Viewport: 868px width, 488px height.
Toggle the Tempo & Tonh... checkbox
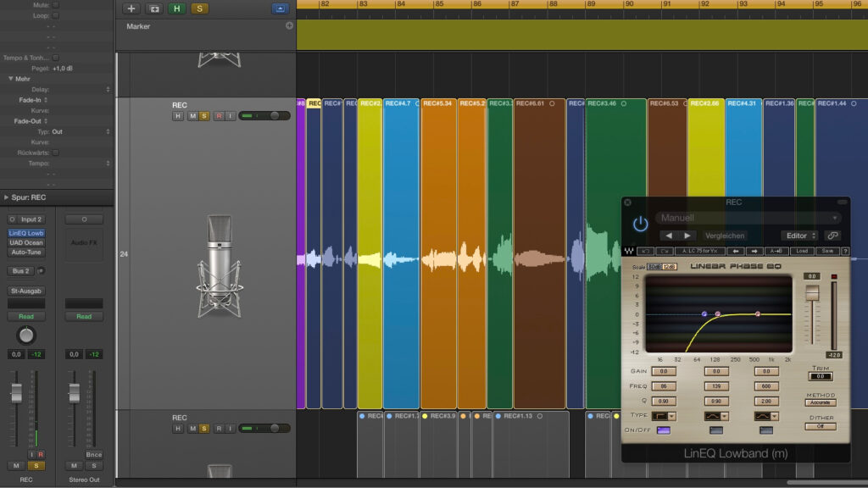(56, 58)
